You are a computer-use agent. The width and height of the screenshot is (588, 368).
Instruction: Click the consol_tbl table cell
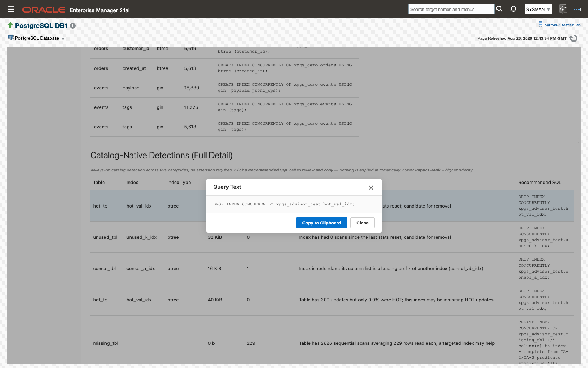pyautogui.click(x=104, y=269)
